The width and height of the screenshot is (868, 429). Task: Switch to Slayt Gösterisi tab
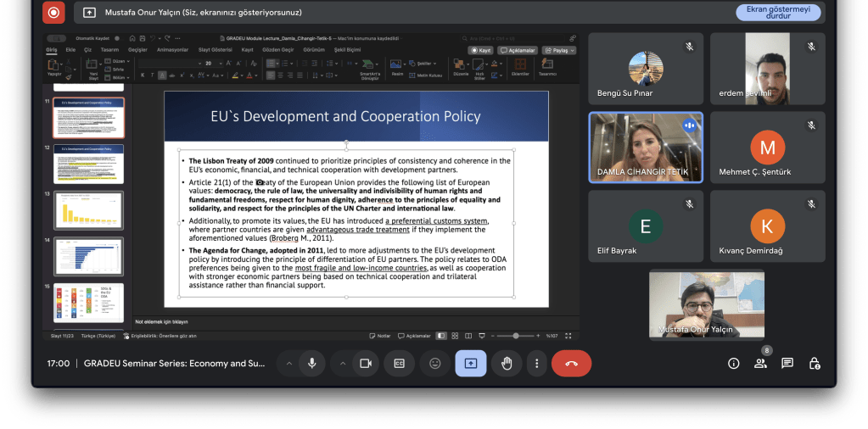216,50
